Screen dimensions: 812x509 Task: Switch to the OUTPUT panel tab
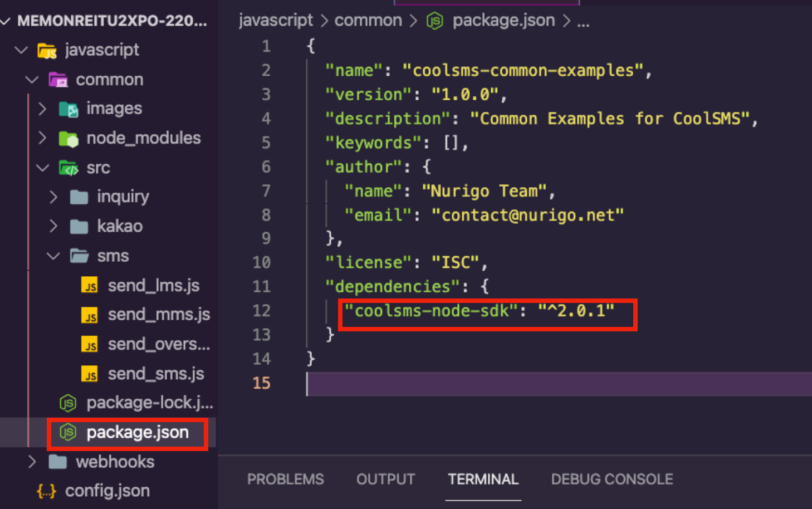pyautogui.click(x=386, y=479)
